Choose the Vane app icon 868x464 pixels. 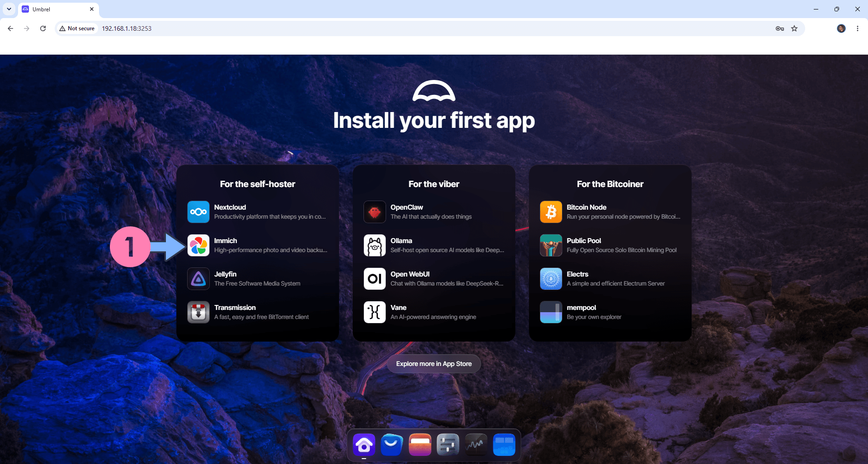[375, 312]
